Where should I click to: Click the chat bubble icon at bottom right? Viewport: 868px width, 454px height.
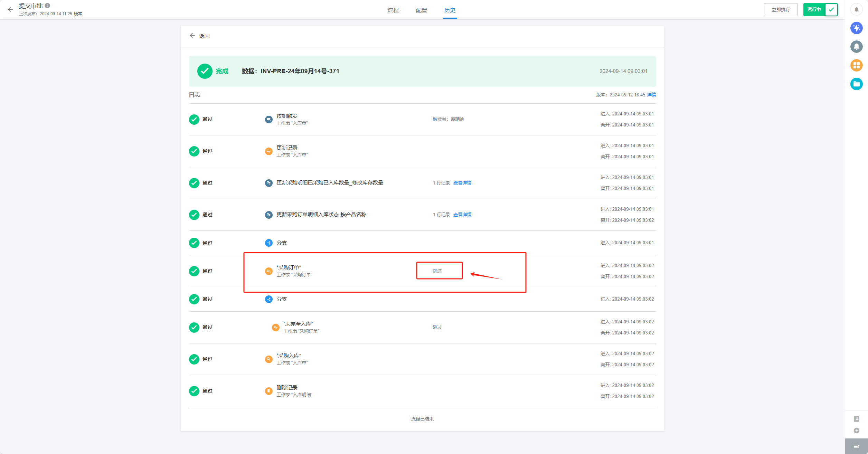pyautogui.click(x=856, y=431)
